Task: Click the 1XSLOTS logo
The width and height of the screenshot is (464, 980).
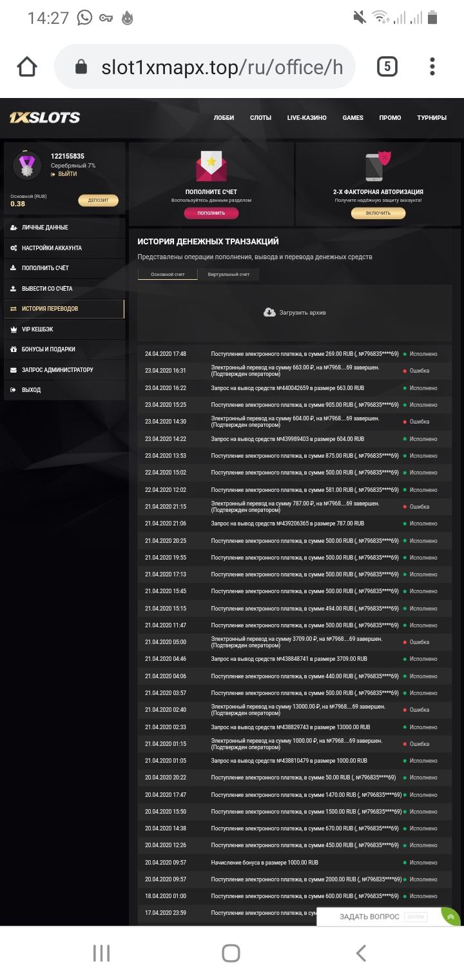Action: click(44, 118)
